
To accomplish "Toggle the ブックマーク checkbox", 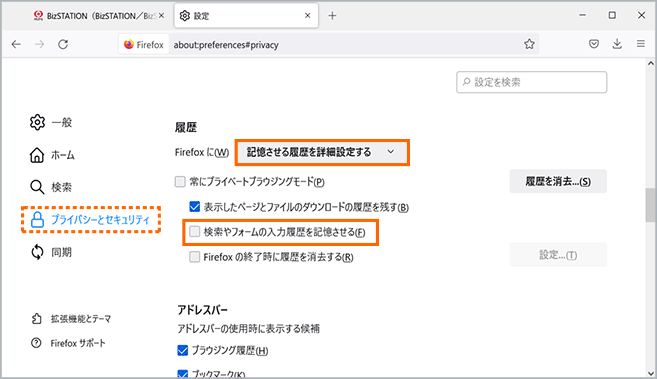I will click(183, 374).
